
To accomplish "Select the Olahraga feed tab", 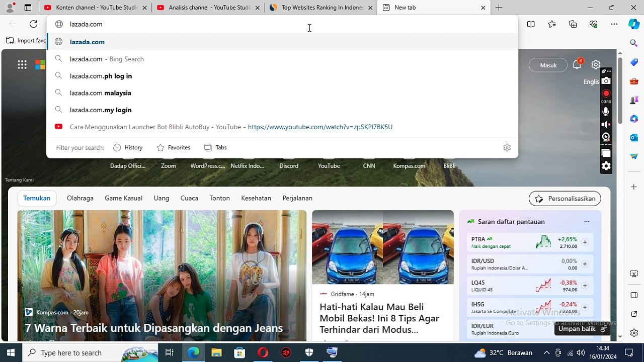I will [x=80, y=198].
